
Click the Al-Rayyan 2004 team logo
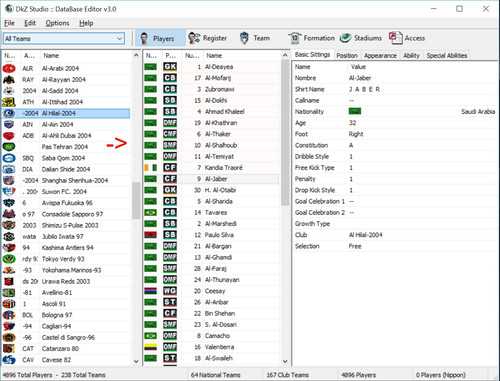click(x=9, y=80)
